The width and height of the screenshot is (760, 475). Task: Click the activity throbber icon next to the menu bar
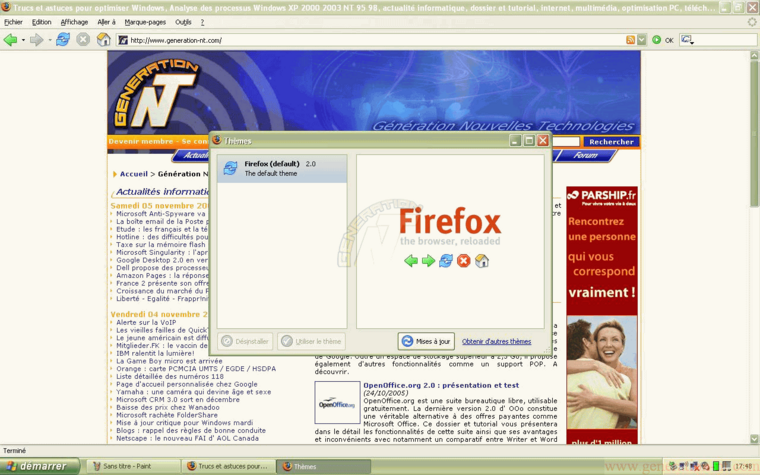tap(752, 22)
